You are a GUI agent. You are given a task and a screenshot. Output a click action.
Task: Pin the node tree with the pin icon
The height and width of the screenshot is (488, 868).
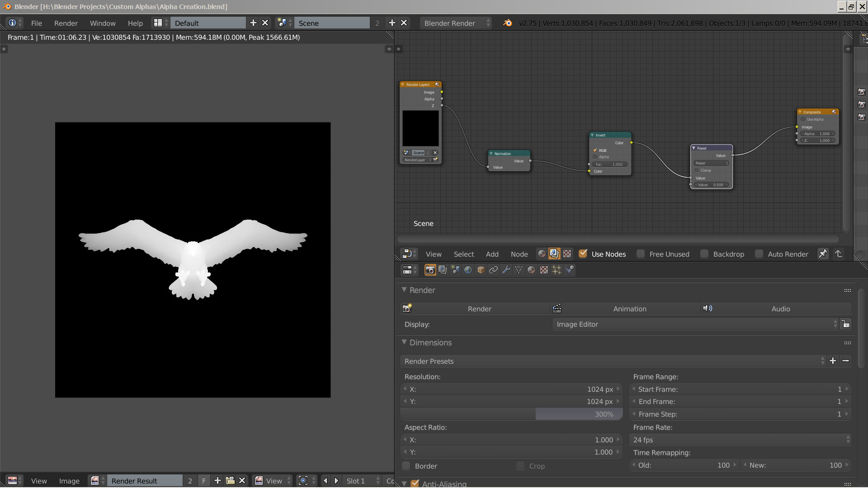click(x=823, y=254)
